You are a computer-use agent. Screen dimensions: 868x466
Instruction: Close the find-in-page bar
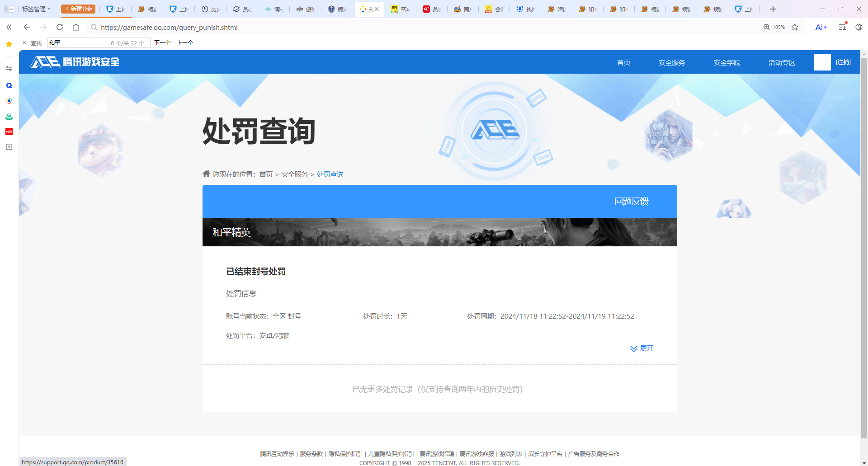(x=24, y=43)
